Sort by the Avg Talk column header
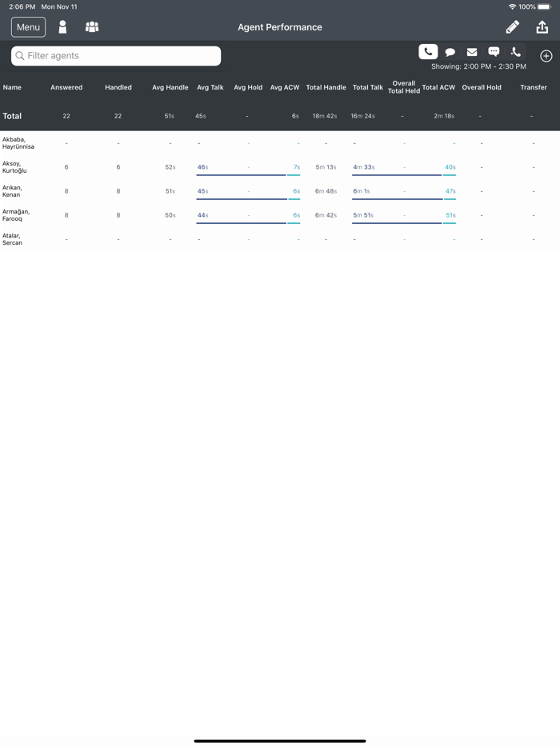The width and height of the screenshot is (560, 747). (x=210, y=87)
